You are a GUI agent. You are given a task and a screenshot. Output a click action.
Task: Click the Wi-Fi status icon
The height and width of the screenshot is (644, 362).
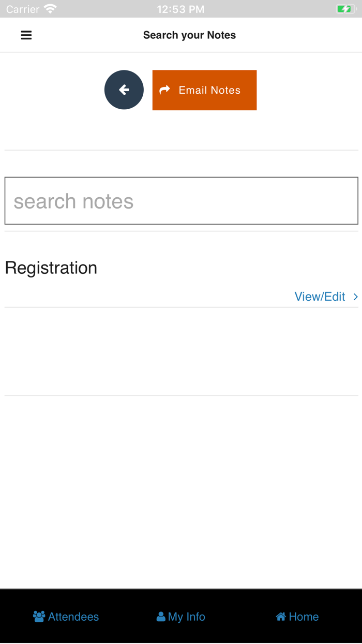(50, 9)
